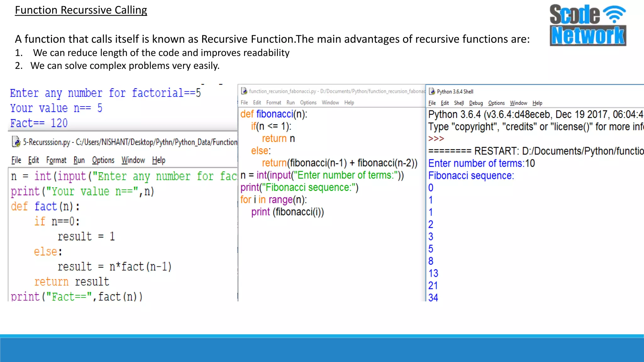Screen dimensions: 644x362
Task: Open Edit menu in fibonacci editor window
Action: point(257,102)
